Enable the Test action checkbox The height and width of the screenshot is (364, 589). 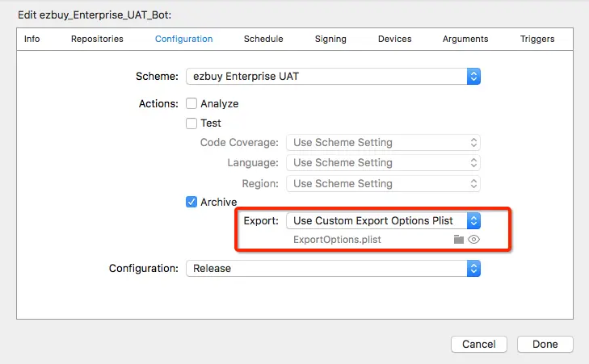click(191, 123)
